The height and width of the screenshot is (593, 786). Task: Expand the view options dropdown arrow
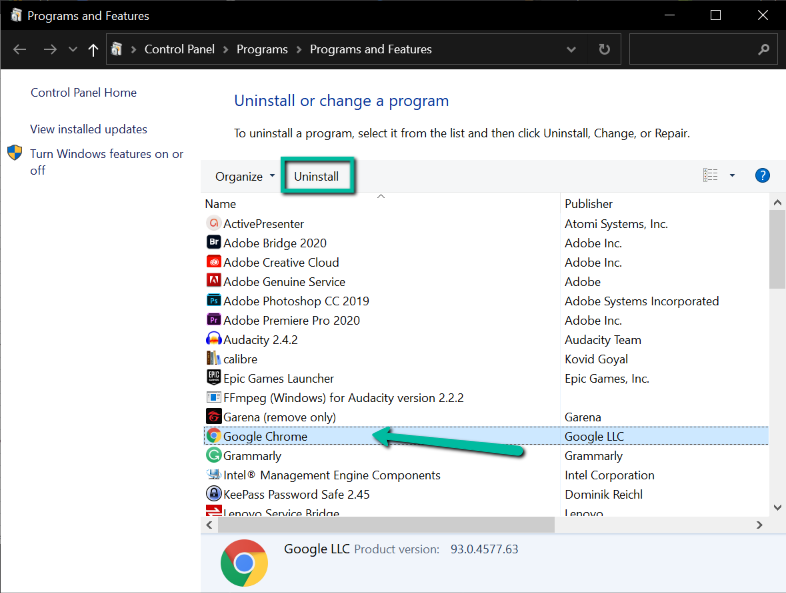(732, 176)
